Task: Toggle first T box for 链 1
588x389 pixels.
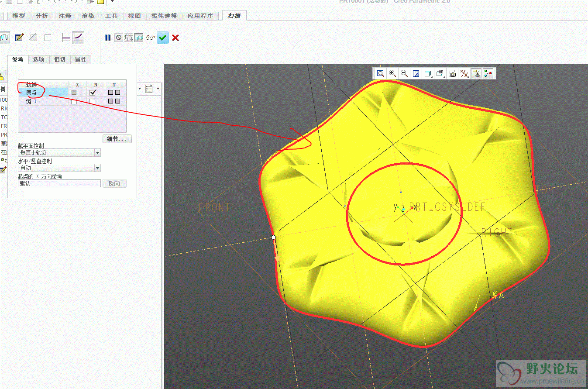Action: tap(111, 101)
